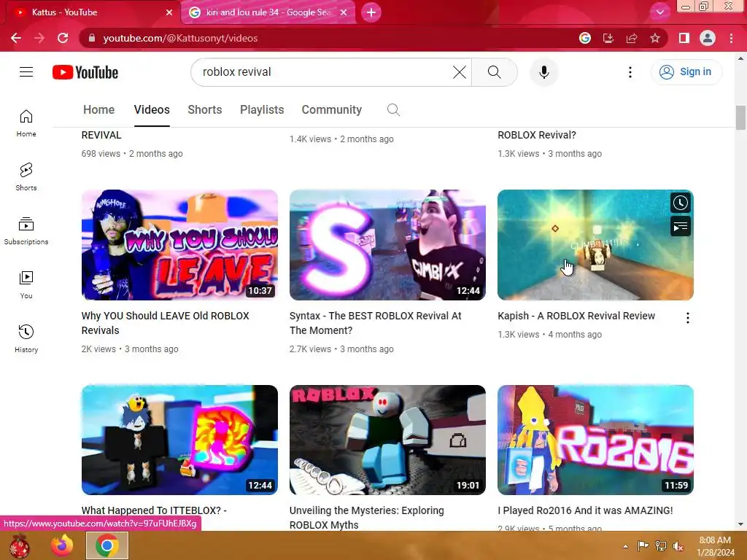Click the "Why You Should Leave" video thumbnail
This screenshot has height=560, width=747.
[x=179, y=245]
